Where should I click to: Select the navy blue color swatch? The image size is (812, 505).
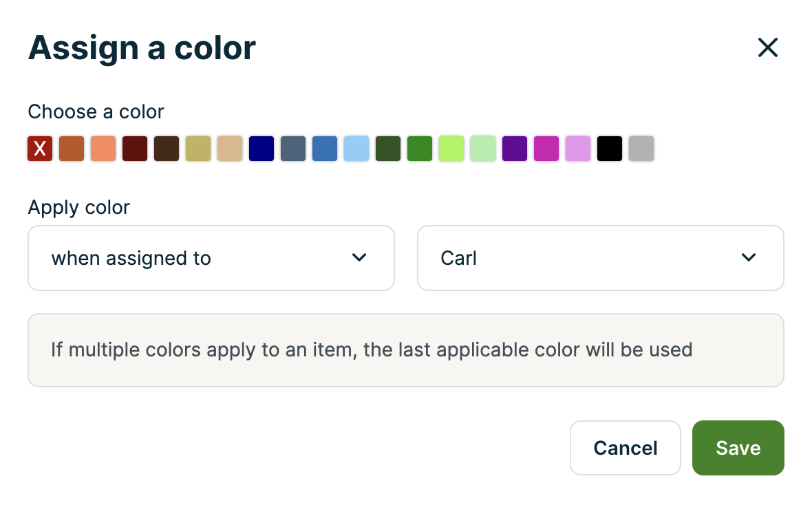click(261, 148)
